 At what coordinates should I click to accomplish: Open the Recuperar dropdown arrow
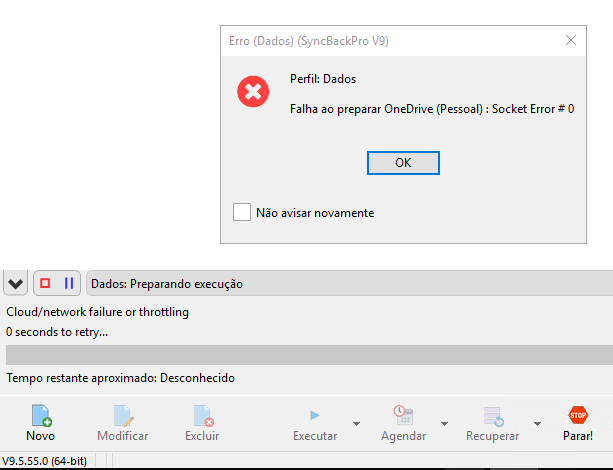pyautogui.click(x=538, y=424)
